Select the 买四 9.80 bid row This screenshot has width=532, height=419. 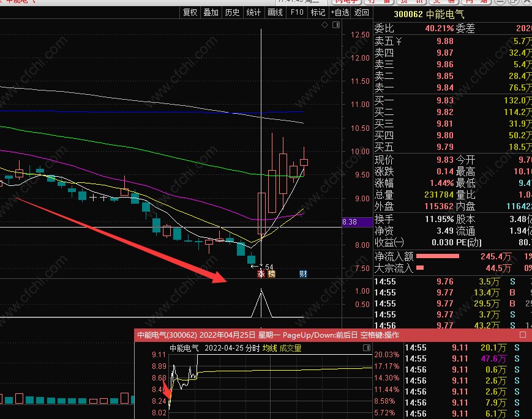pyautogui.click(x=452, y=135)
